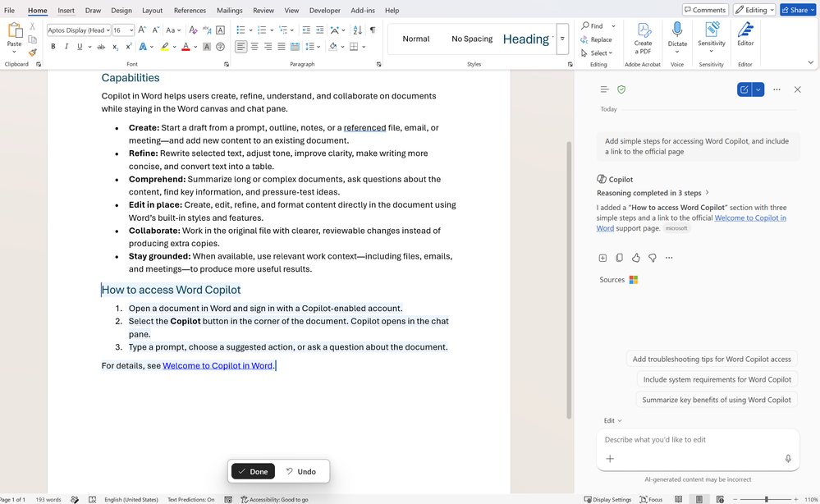The image size is (820, 504).
Task: Click the thumbs down icon in Copilot pane
Action: [652, 258]
